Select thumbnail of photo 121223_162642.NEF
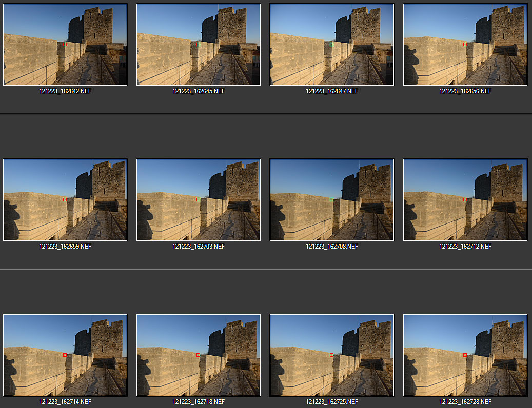Image resolution: width=532 pixels, height=408 pixels. tap(65, 45)
